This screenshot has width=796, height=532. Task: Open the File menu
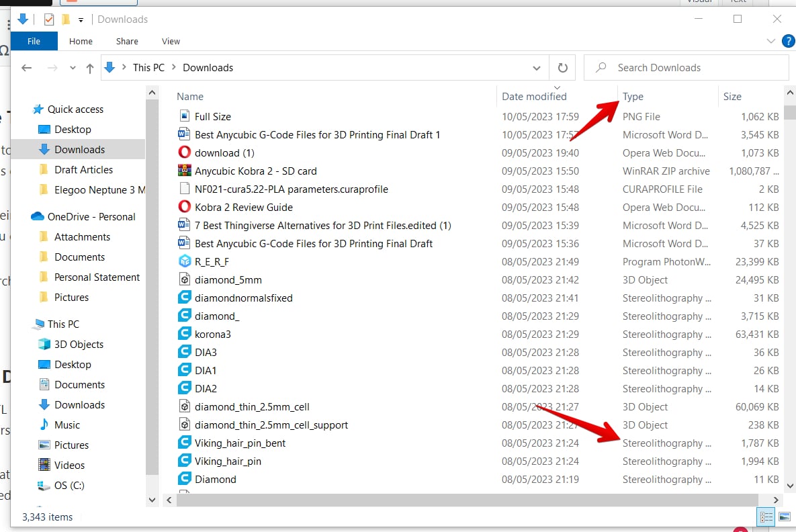click(x=34, y=41)
